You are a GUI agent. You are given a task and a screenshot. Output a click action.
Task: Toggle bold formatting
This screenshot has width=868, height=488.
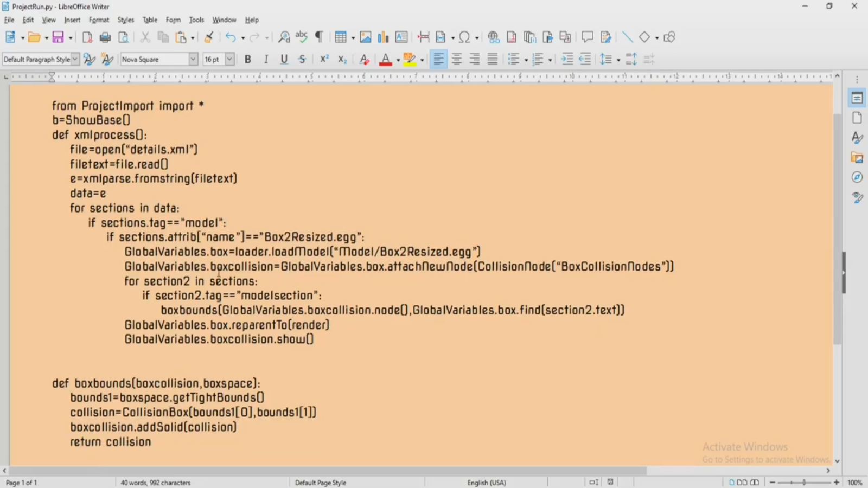coord(248,59)
